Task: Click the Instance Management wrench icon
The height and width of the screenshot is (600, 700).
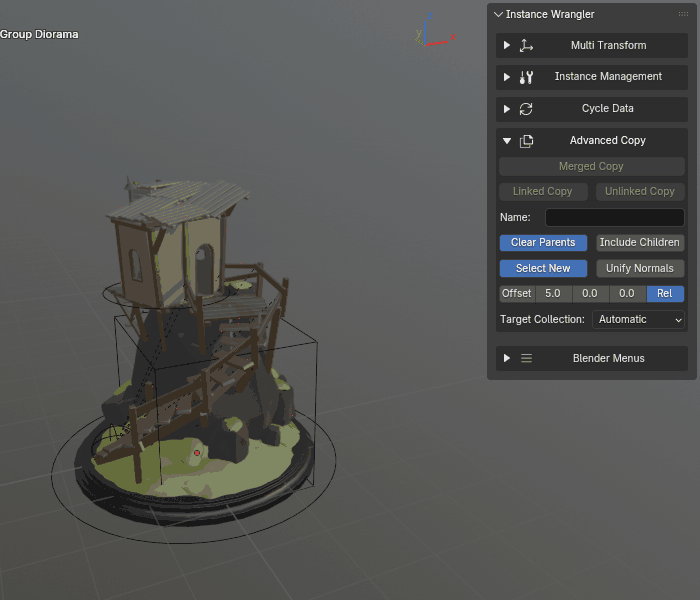Action: click(526, 77)
